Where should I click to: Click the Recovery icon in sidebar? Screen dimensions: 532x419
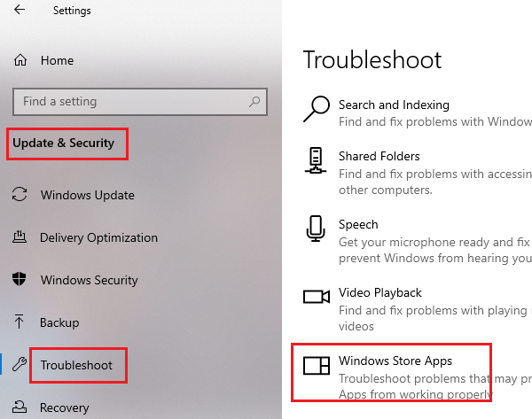(x=20, y=407)
